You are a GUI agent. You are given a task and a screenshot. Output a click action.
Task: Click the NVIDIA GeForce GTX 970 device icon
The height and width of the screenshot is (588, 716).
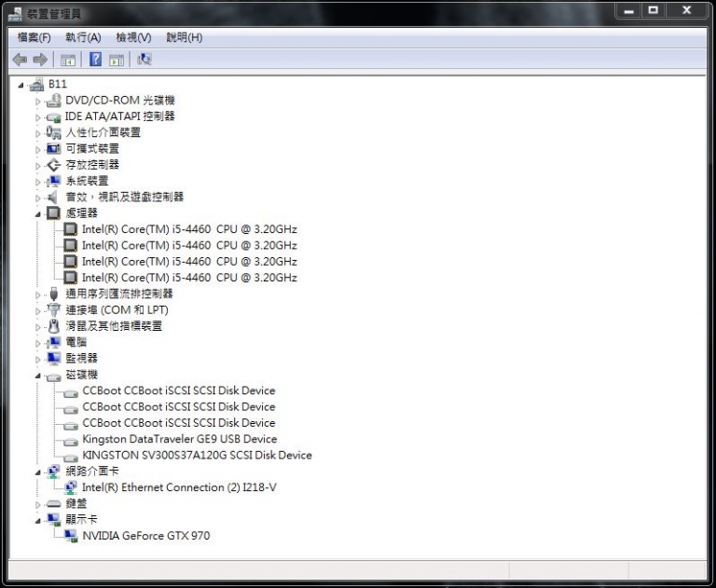point(71,536)
